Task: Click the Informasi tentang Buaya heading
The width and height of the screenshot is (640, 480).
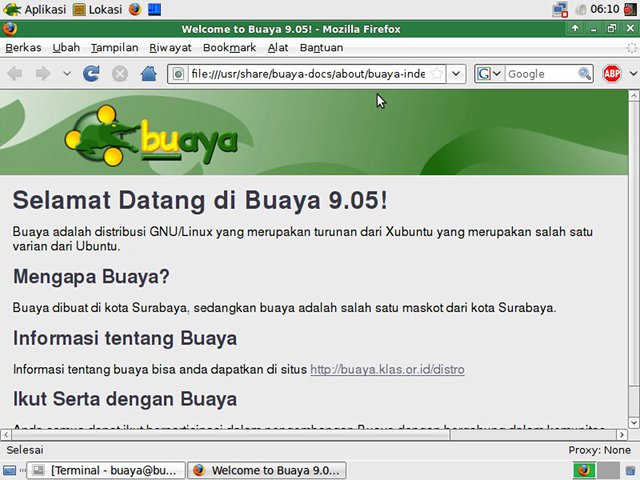Action: click(x=125, y=338)
